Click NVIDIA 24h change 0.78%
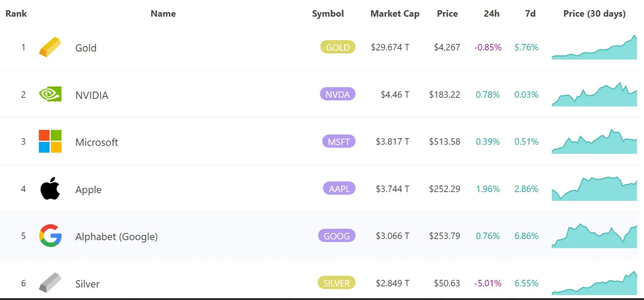This screenshot has width=644, height=300. point(488,95)
